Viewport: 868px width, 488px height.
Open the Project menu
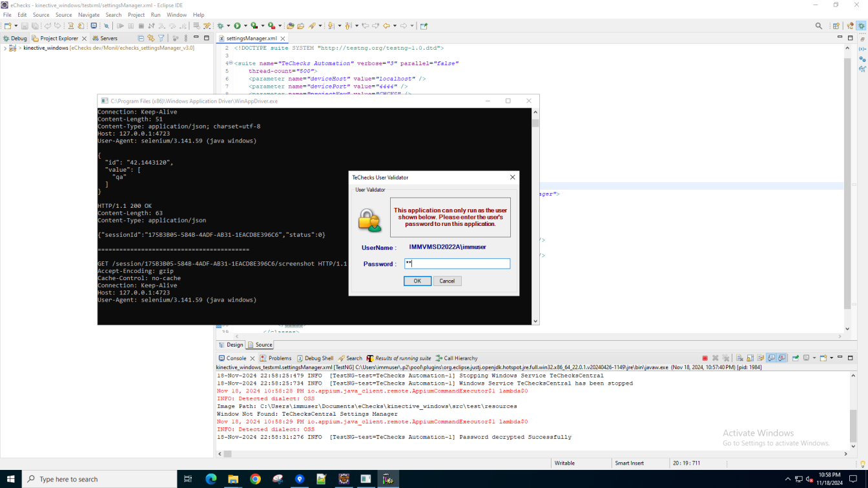tap(136, 15)
